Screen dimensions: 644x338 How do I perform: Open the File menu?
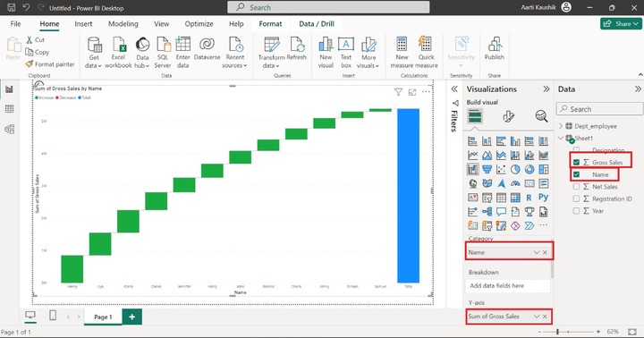(15, 24)
